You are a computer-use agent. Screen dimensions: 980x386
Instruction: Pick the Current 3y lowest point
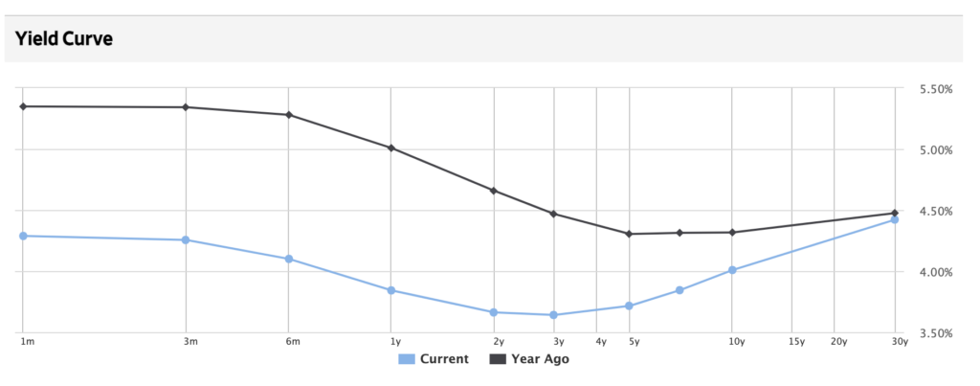coord(554,315)
